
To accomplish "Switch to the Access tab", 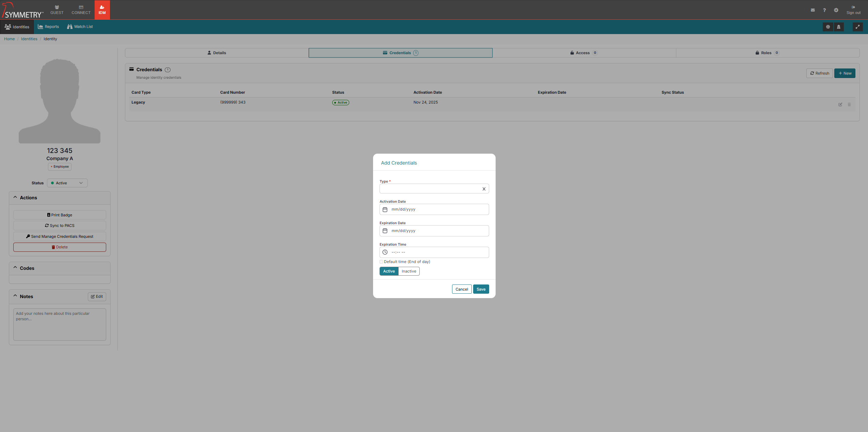I will click(583, 53).
